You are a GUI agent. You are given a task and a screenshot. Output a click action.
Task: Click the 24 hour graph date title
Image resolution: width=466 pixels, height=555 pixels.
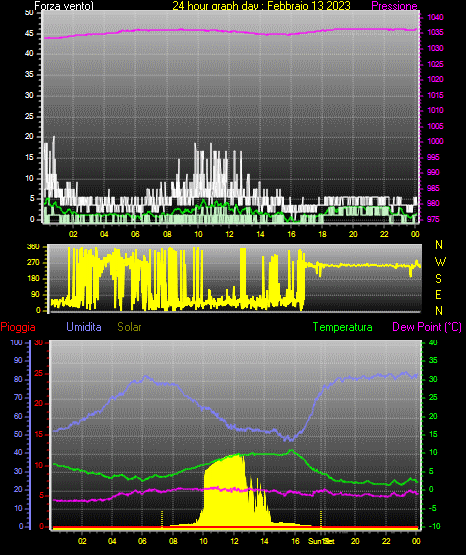pyautogui.click(x=261, y=6)
